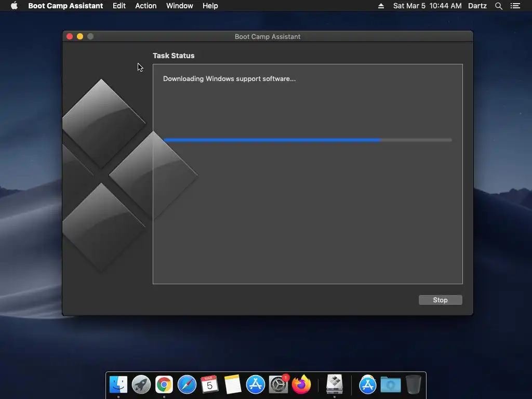Open the App Store icon beside Notes
Screen dimensions: 532x399
click(x=256, y=384)
